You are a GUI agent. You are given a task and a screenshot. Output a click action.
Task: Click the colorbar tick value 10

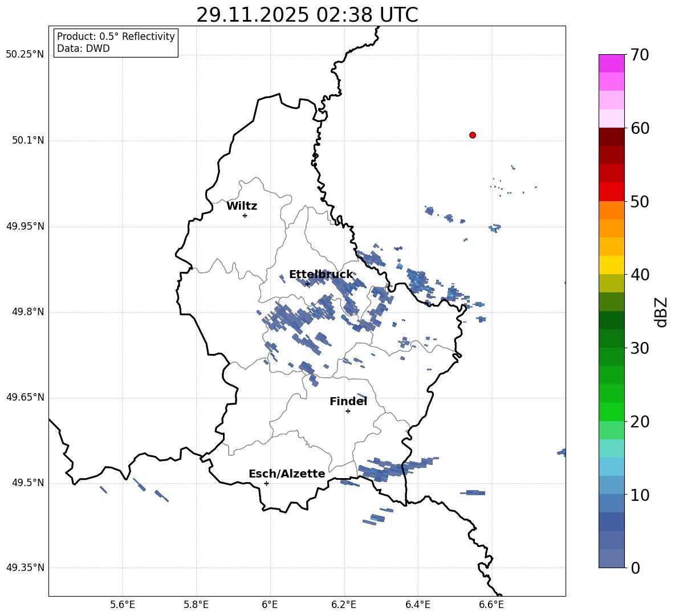coord(640,495)
